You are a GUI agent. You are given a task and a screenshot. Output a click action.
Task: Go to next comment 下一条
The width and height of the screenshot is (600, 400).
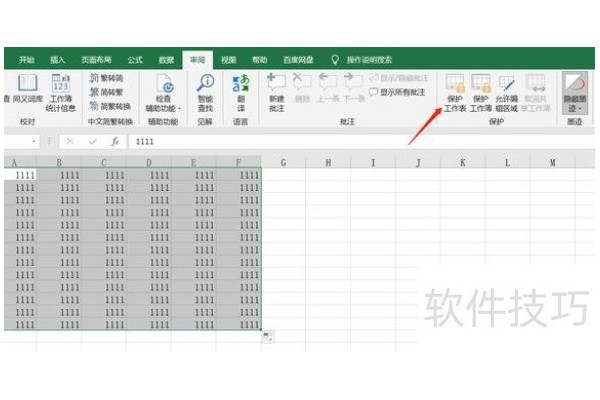[354, 88]
